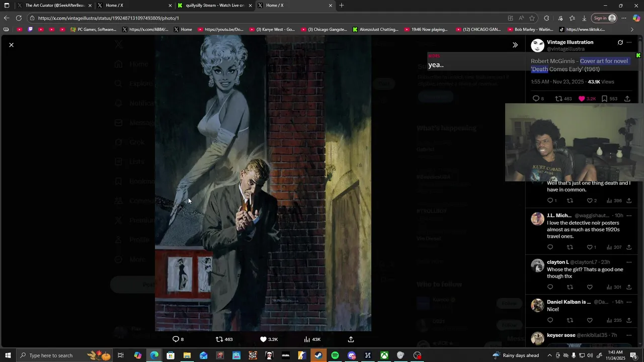Screen dimensions: 644x362
Task: Open the tab actions menu at the tab bar's left end
Action: click(7, 6)
